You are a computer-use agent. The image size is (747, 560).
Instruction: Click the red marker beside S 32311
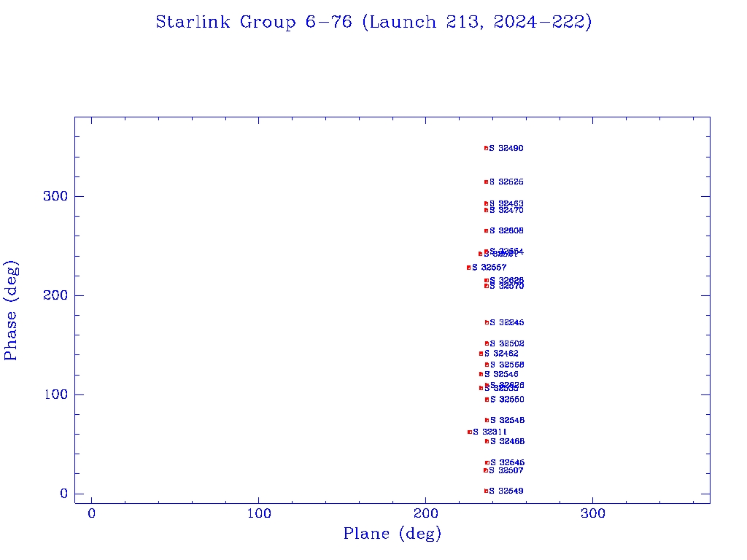pyautogui.click(x=470, y=432)
